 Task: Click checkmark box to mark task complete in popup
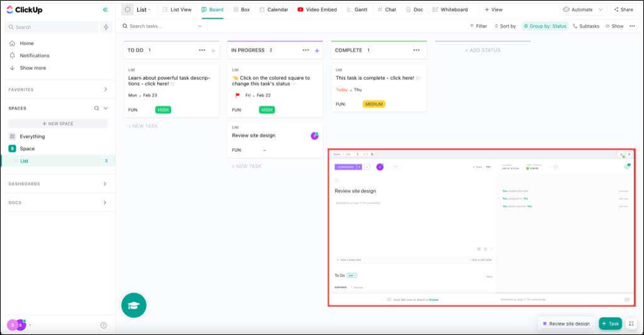click(x=367, y=167)
